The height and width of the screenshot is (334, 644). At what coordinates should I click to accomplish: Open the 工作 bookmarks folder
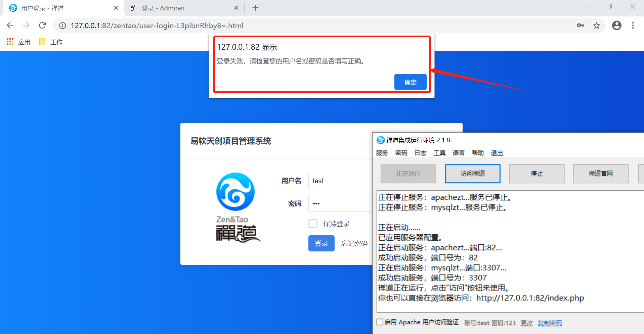tap(51, 42)
